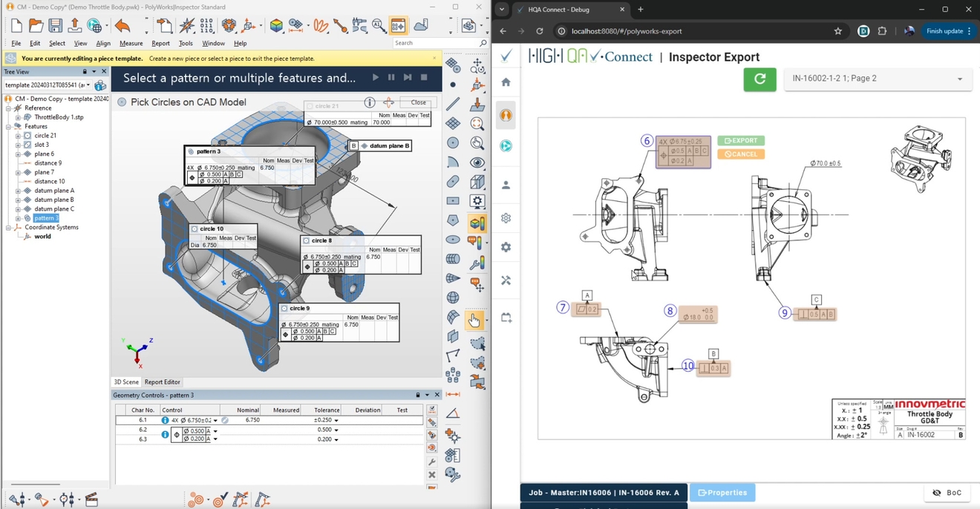Click the compass star icon in PolyWorks toolbar

click(187, 26)
